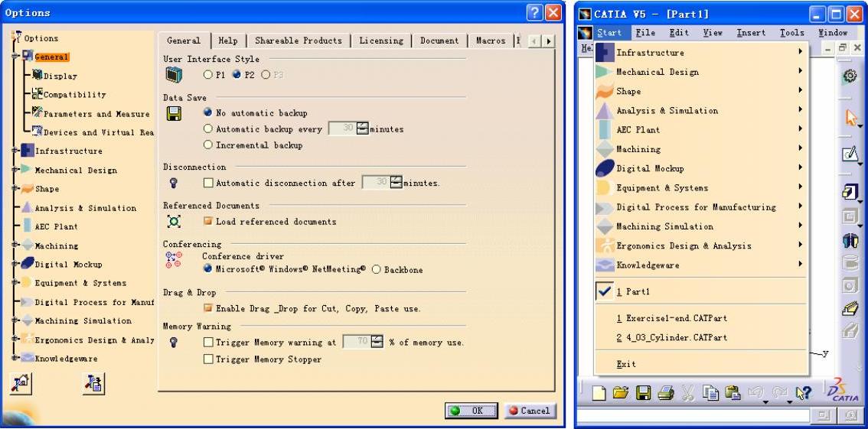The width and height of the screenshot is (868, 429).
Task: Click the Print icon in CATIA toolbar
Action: 665,393
